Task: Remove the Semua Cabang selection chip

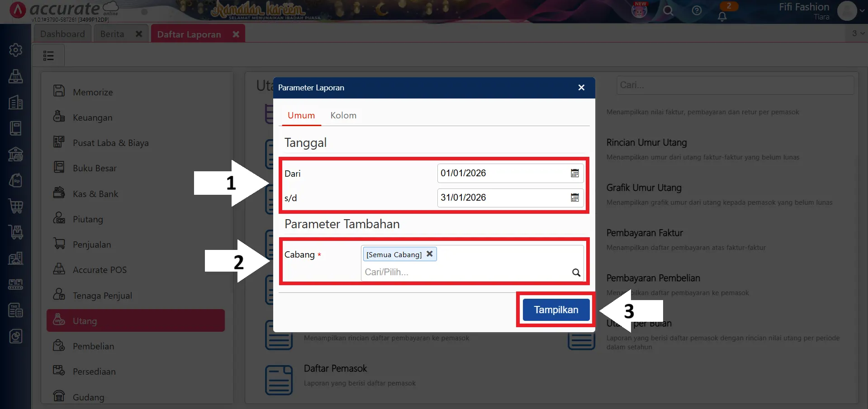Action: coord(429,254)
